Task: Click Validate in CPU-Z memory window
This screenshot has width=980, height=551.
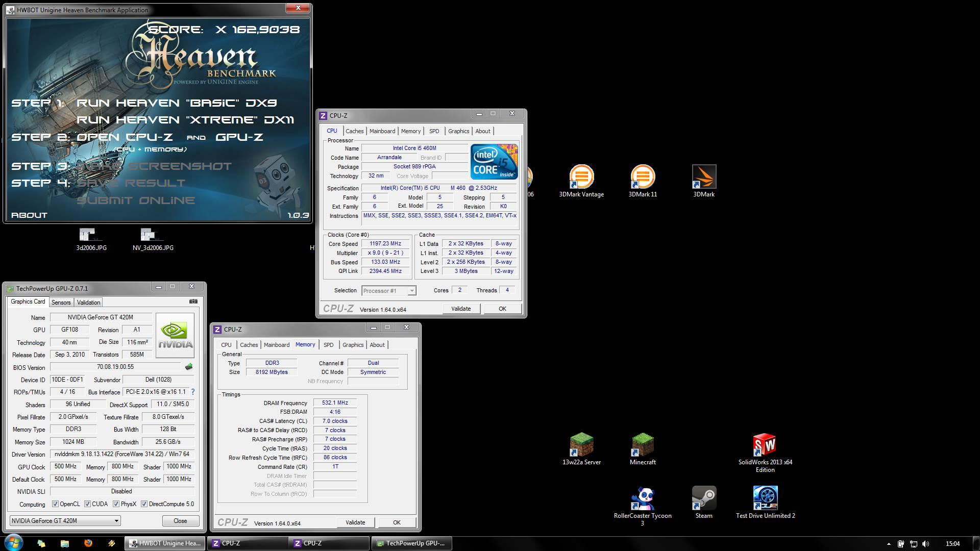Action: click(355, 522)
